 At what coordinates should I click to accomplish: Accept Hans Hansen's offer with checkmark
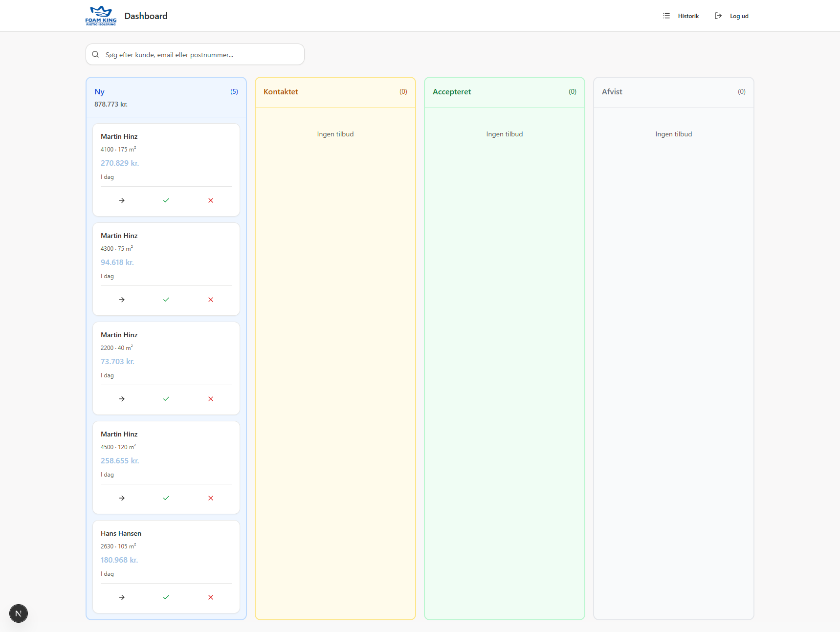point(166,597)
